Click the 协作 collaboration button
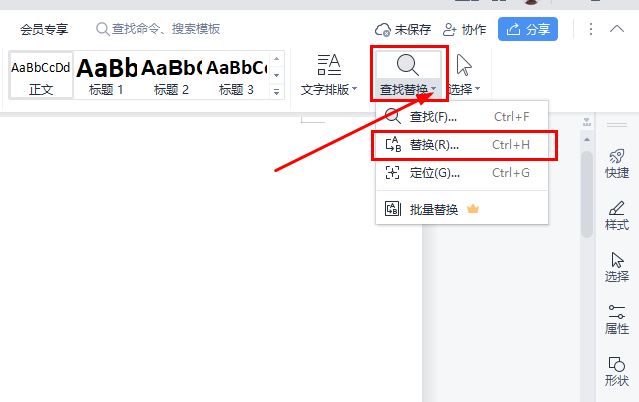The image size is (639, 402). coord(465,29)
